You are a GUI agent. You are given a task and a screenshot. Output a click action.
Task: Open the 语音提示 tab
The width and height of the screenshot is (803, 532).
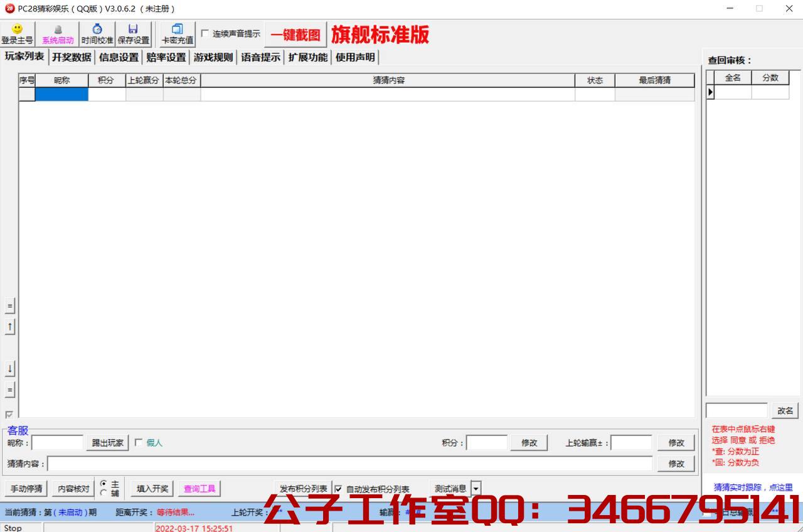[261, 57]
